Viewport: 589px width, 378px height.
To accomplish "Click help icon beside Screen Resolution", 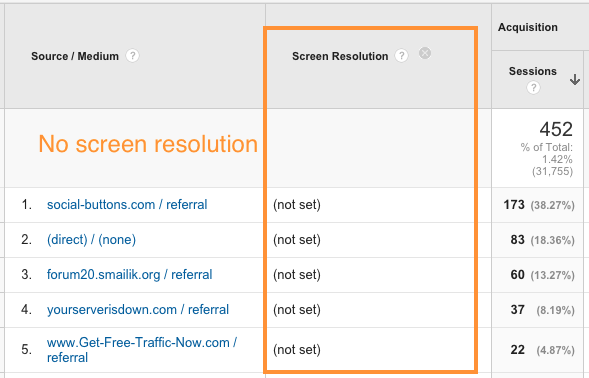I will tap(401, 56).
